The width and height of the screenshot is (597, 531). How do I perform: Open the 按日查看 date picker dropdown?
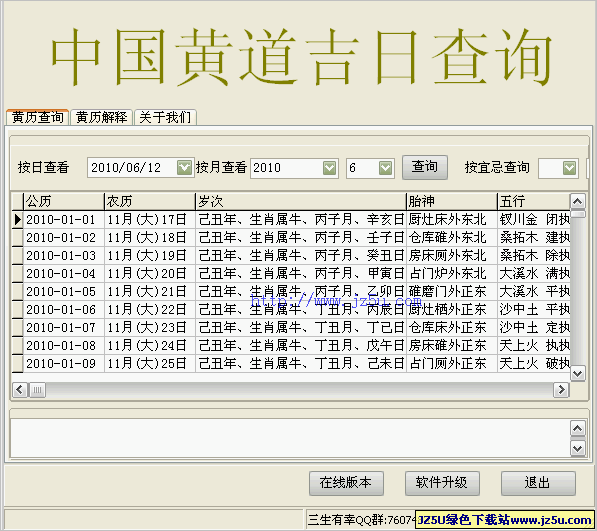185,167
